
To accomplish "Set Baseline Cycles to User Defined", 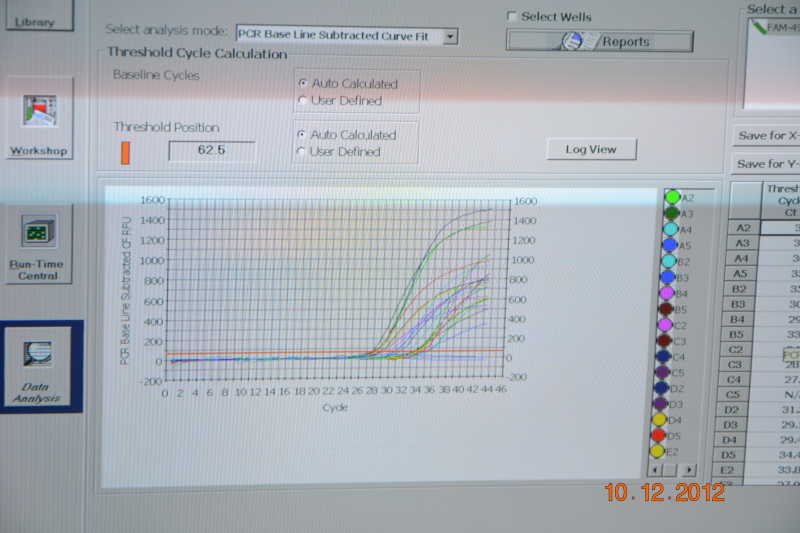I will coord(303,100).
